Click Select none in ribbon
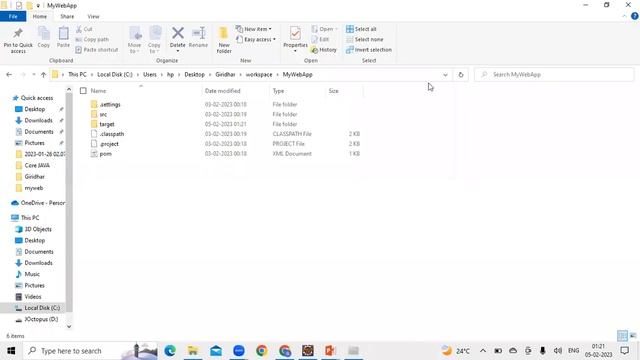Image resolution: width=640 pixels, height=360 pixels. pos(364,40)
